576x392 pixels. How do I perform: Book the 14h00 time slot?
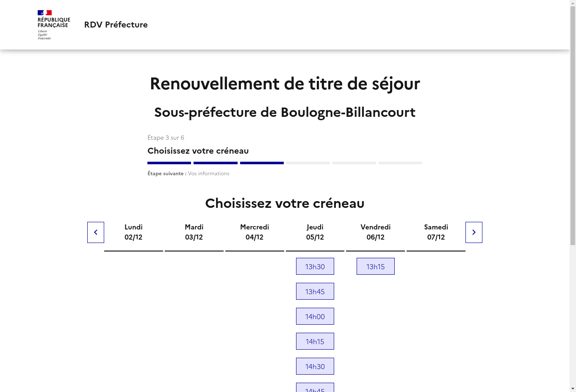(315, 316)
